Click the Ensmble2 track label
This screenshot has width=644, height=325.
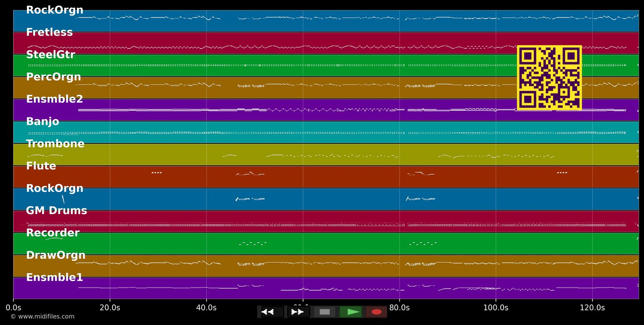[55, 99]
